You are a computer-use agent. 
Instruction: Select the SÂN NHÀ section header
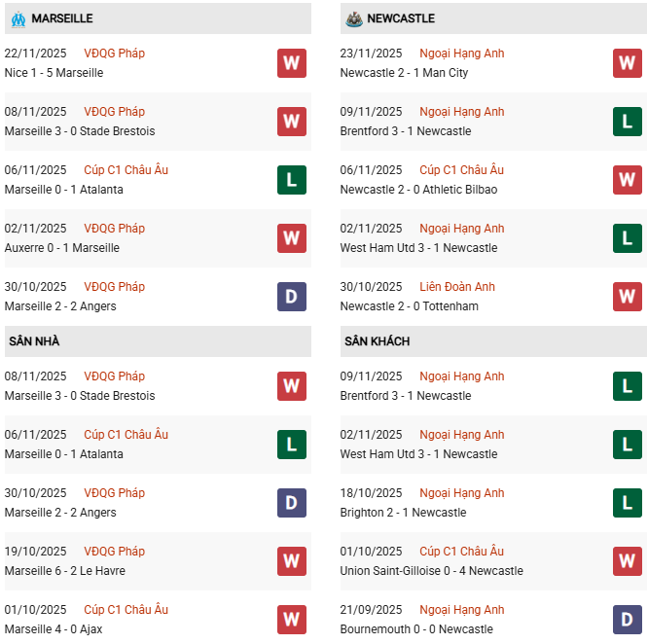tap(34, 341)
